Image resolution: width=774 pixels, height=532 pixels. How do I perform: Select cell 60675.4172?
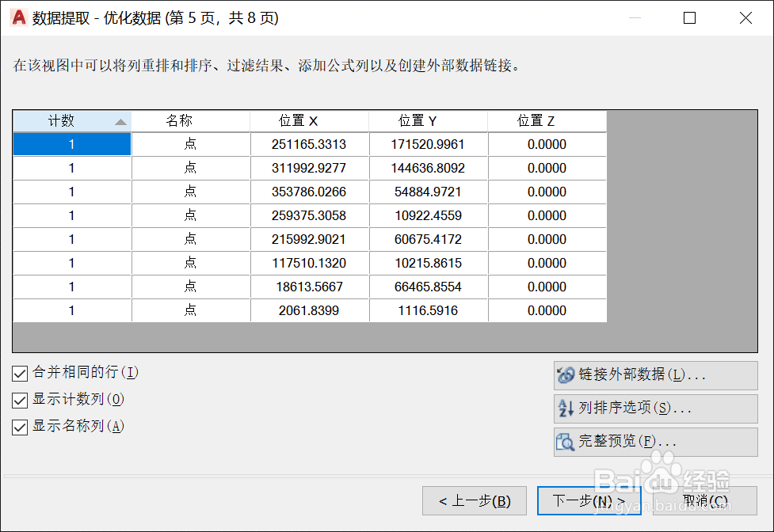tap(429, 239)
